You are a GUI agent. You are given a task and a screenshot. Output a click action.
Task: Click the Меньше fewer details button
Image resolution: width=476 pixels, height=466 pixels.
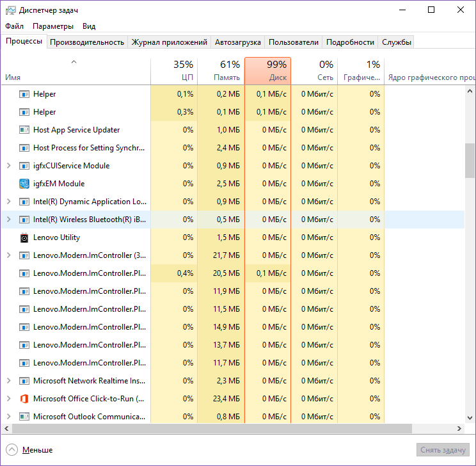coord(30,450)
